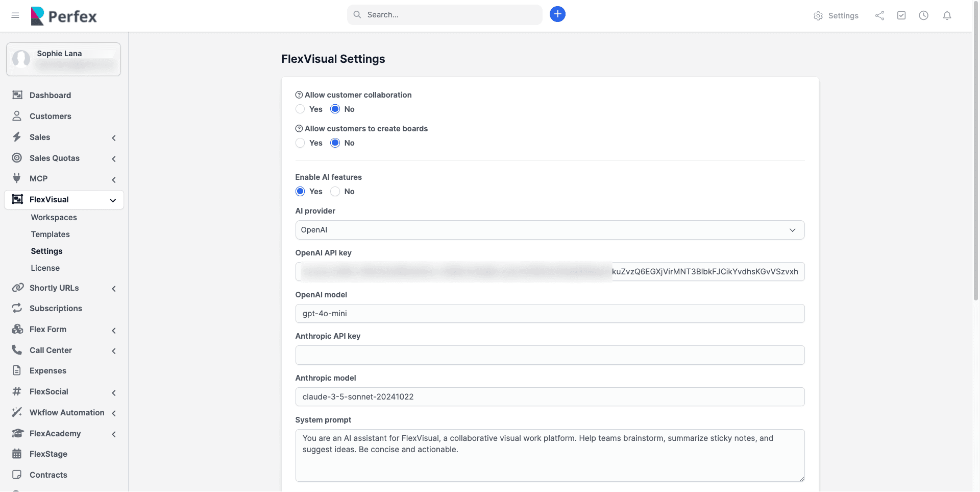Expand the FlexSocial submenu chevron

pos(114,393)
